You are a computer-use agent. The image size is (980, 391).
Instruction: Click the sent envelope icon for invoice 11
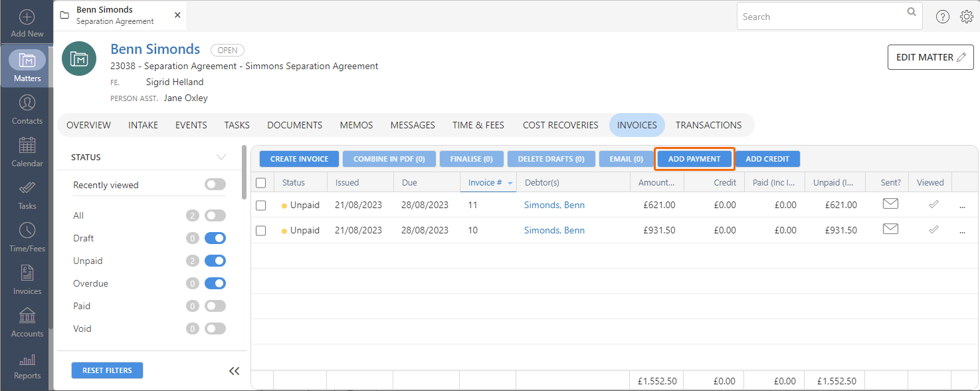pyautogui.click(x=890, y=204)
